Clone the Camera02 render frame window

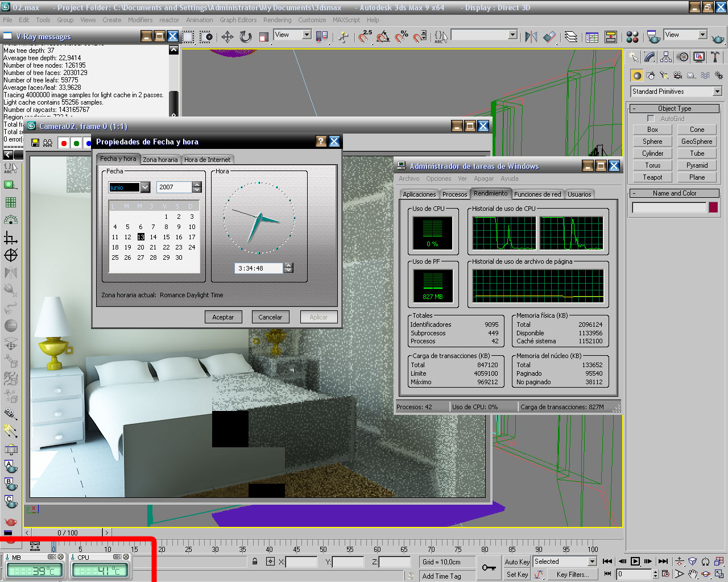[x=48, y=143]
